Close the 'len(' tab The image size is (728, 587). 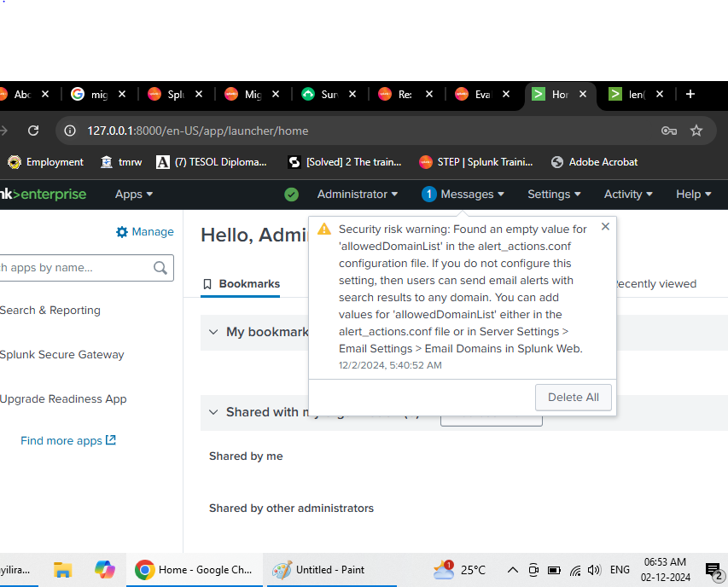[x=660, y=94]
